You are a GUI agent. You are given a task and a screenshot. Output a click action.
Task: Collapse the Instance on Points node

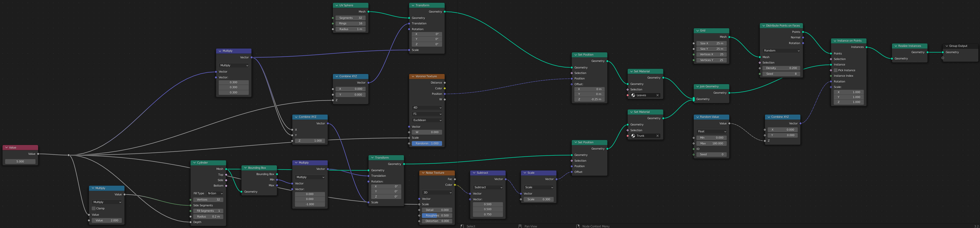[835, 41]
